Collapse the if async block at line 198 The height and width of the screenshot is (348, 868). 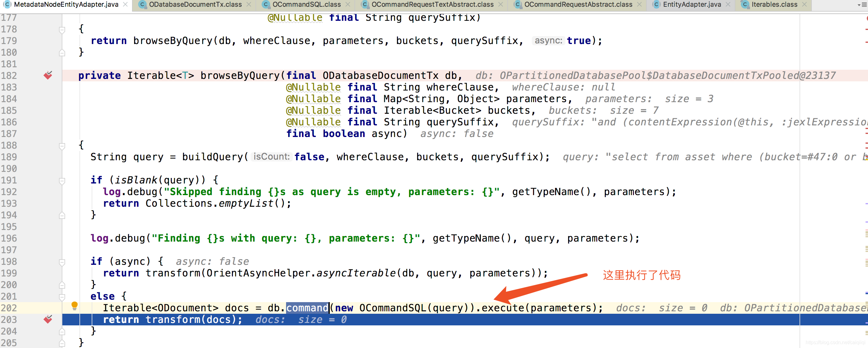coord(62,262)
